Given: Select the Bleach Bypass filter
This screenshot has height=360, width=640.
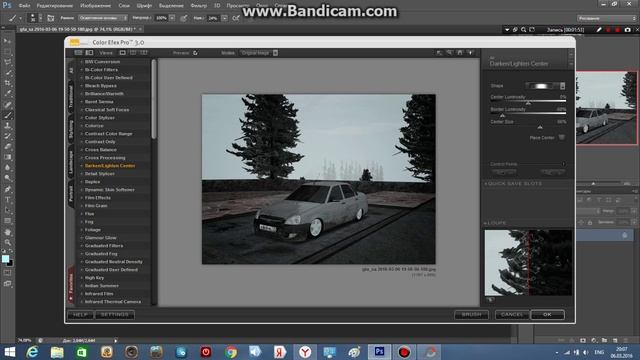Looking at the screenshot, I should coord(100,86).
